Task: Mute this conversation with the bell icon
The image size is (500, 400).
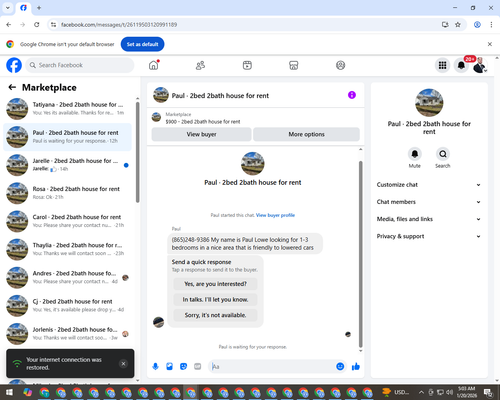Action: pos(415,154)
